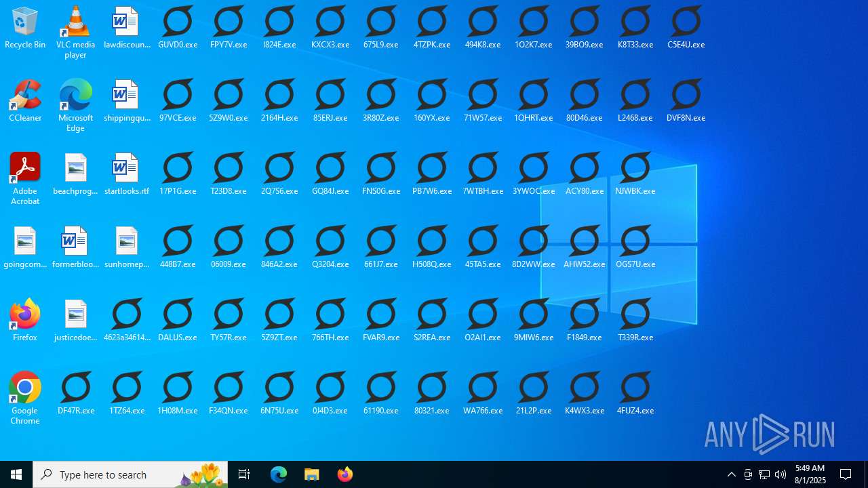Image resolution: width=868 pixels, height=488 pixels.
Task: Select the FPY7V.exe file
Action: coord(229,28)
